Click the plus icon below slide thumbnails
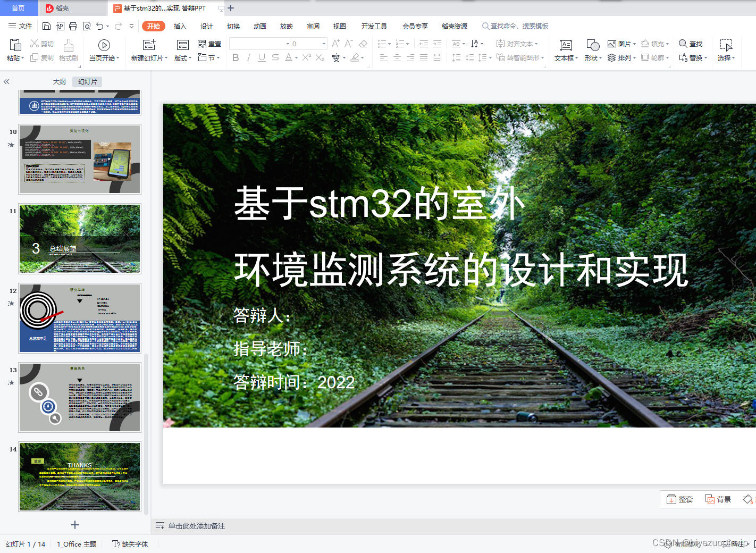The image size is (756, 553). point(75,525)
